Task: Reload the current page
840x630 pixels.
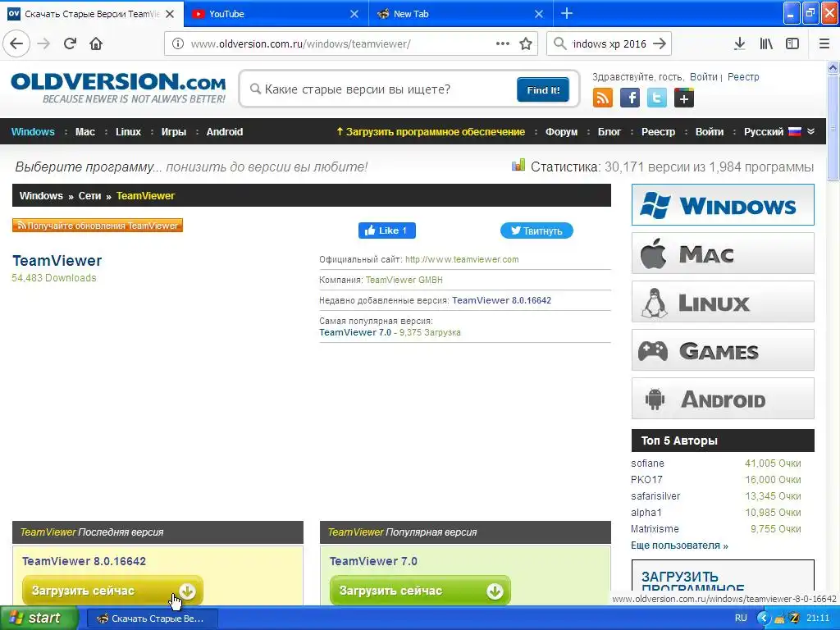Action: click(70, 43)
